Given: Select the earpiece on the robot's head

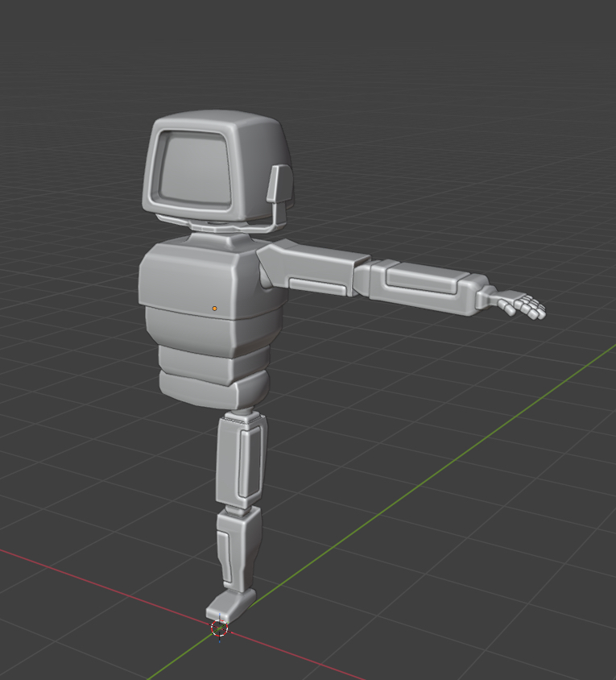Looking at the screenshot, I should (x=279, y=184).
